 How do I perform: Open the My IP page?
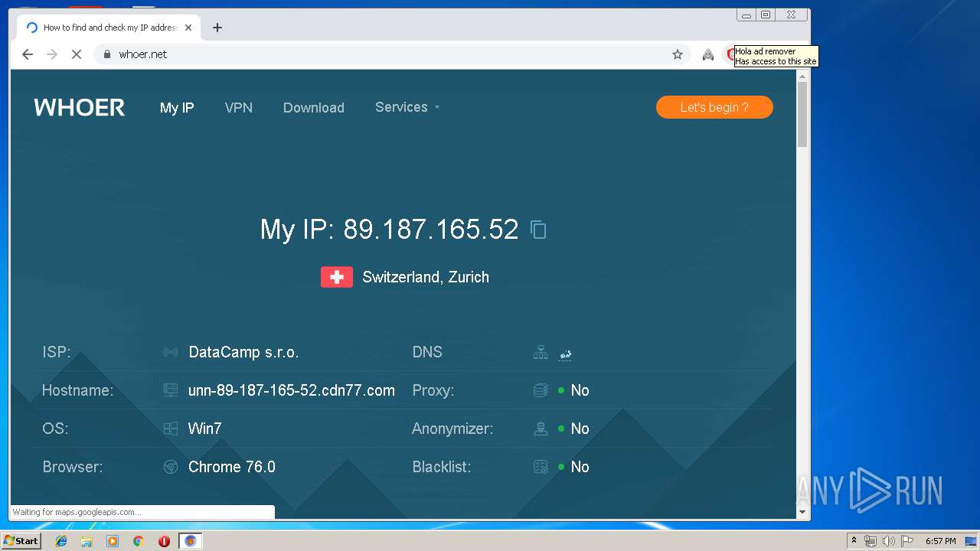(177, 108)
